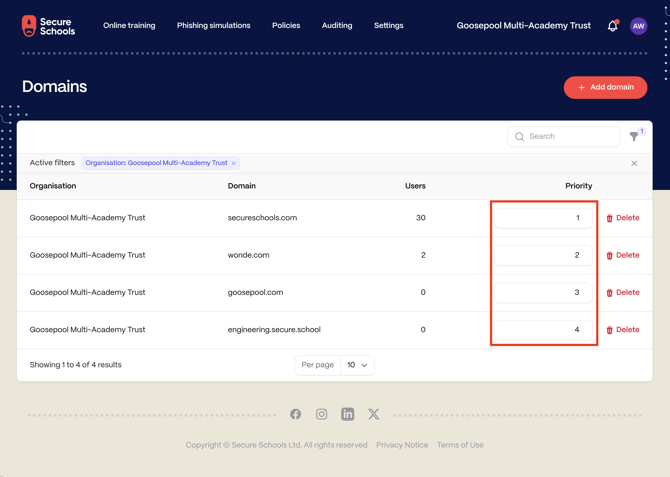Open the Facebook social icon
This screenshot has height=477, width=670.
point(296,414)
